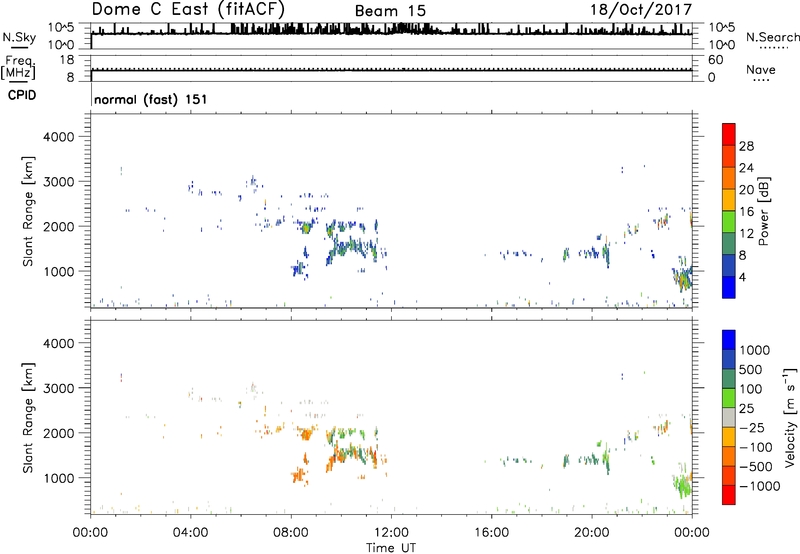800x554 pixels.
Task: Click the "20:00" time tick label
Action: tap(591, 533)
